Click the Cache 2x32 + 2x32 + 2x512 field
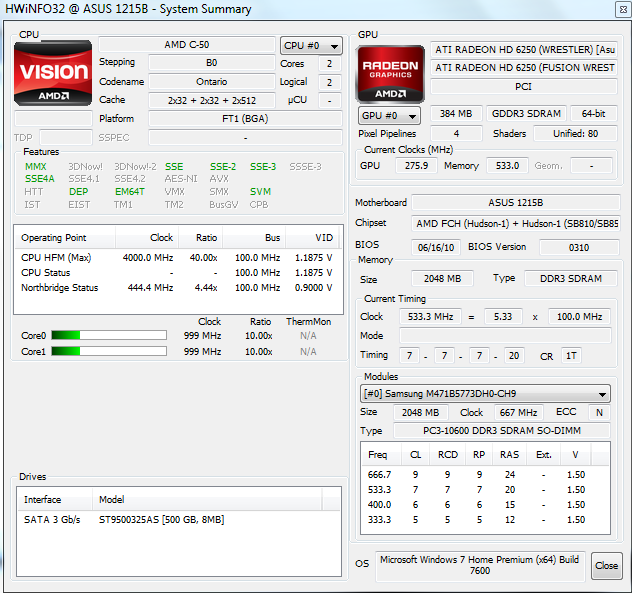 tap(212, 100)
